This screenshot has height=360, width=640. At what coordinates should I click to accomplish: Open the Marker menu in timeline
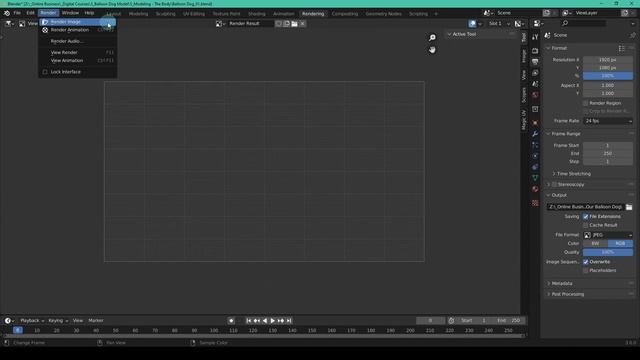(96, 321)
